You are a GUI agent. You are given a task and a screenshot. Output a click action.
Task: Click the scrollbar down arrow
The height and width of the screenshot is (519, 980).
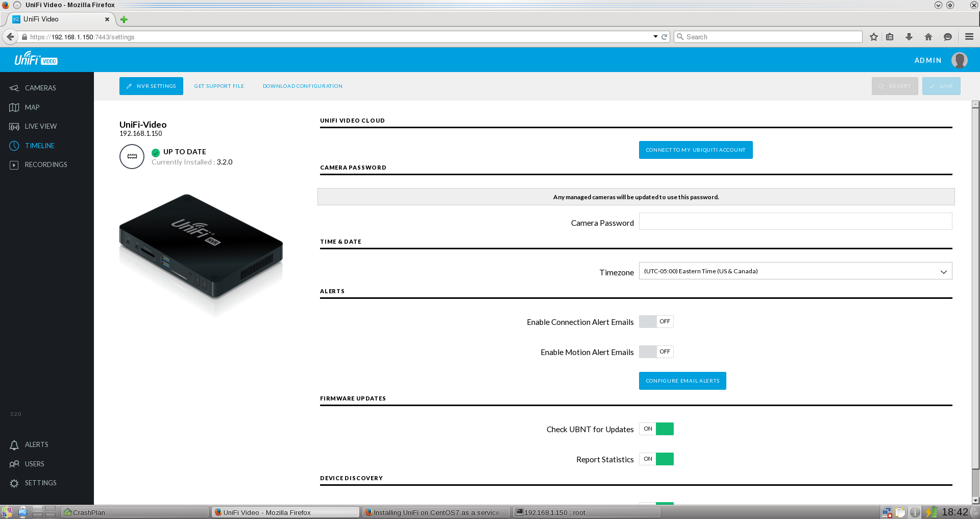pos(975,501)
